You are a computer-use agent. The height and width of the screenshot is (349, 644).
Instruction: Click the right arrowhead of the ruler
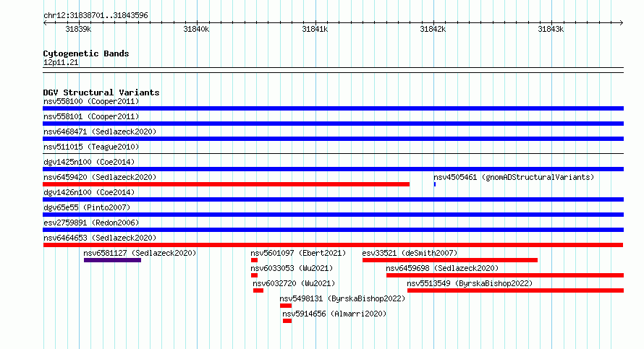[622, 22]
